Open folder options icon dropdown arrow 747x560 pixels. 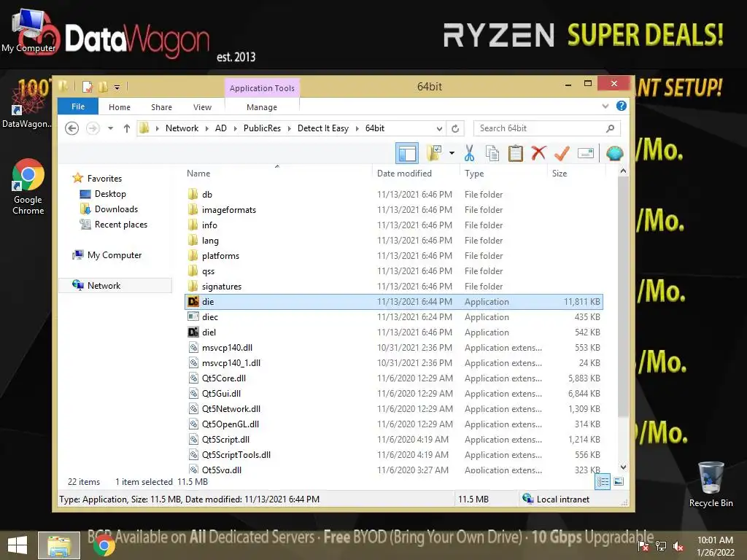[x=452, y=153]
